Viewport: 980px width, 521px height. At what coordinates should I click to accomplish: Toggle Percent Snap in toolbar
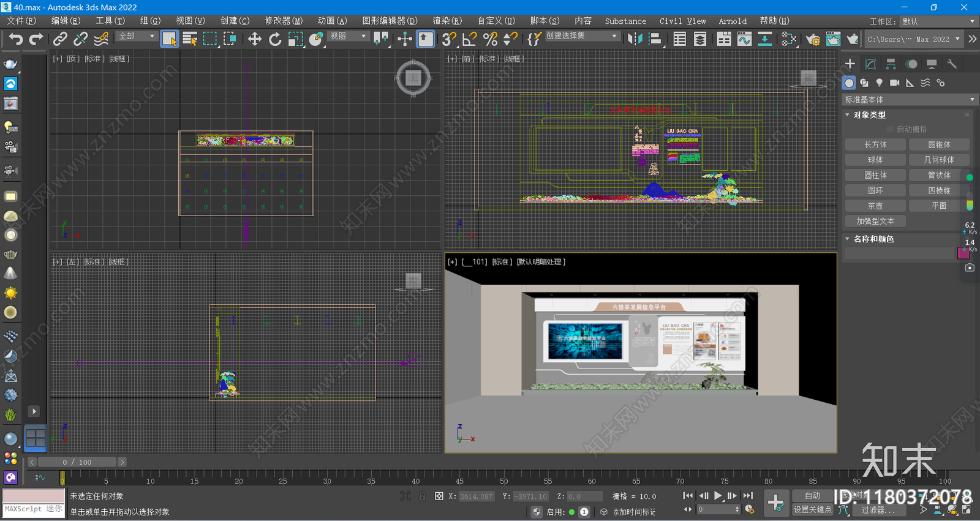490,39
